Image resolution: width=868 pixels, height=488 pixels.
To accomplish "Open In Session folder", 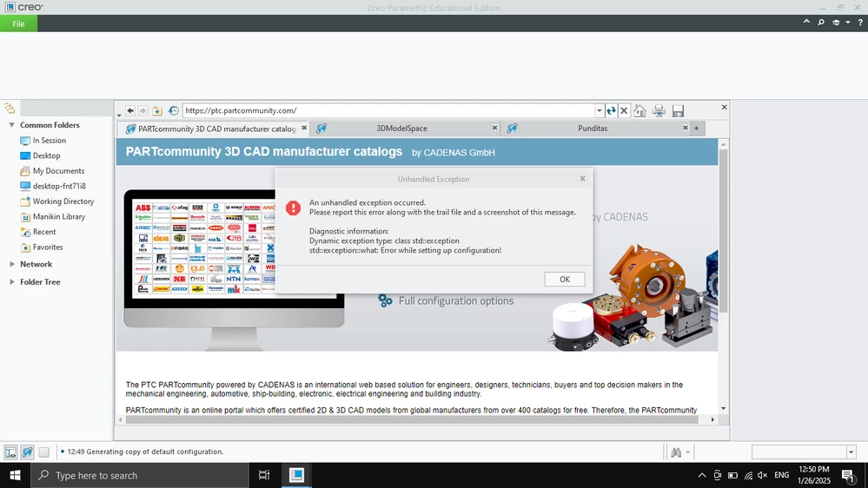I will (43, 141).
